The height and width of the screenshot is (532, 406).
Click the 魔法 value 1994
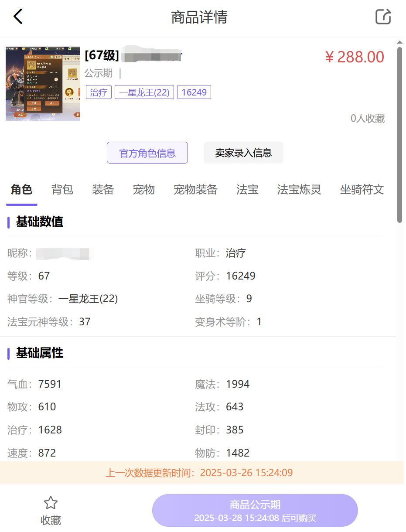[238, 384]
